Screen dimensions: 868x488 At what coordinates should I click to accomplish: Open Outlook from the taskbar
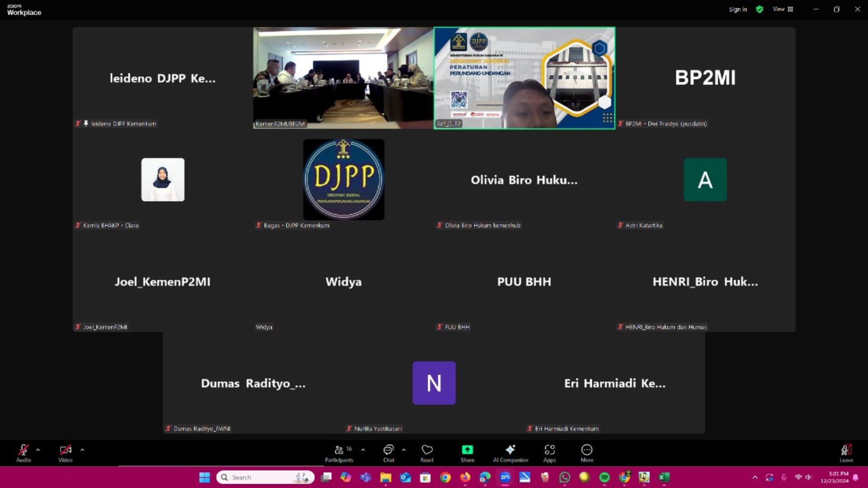[406, 477]
